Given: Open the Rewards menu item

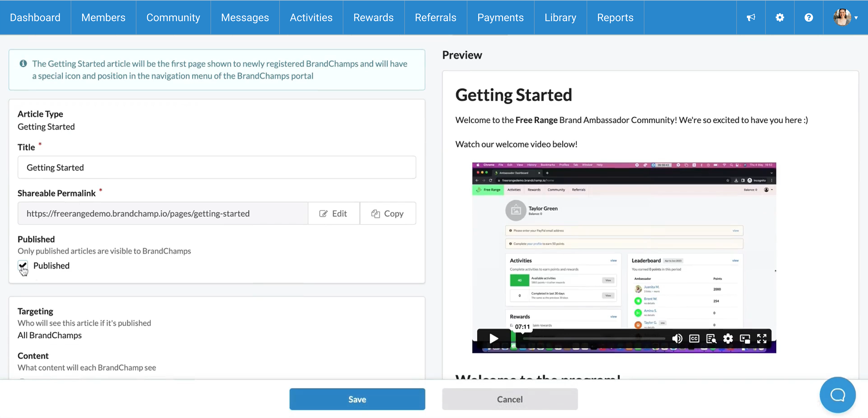Looking at the screenshot, I should 373,18.
